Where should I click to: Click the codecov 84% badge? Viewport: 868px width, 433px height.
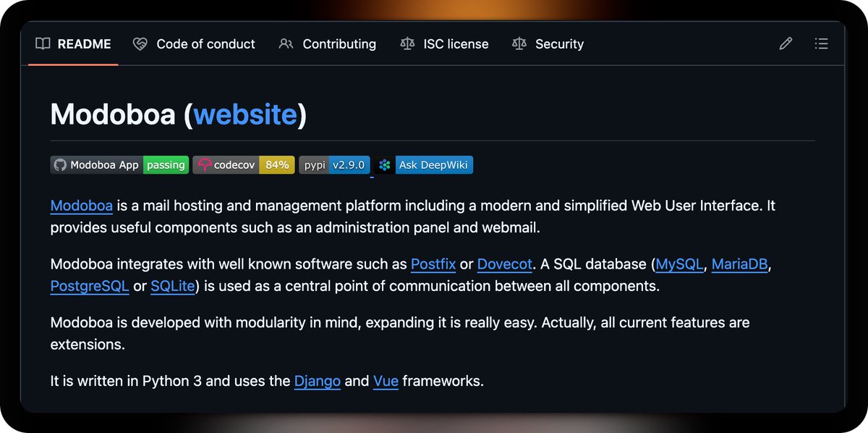pyautogui.click(x=244, y=165)
